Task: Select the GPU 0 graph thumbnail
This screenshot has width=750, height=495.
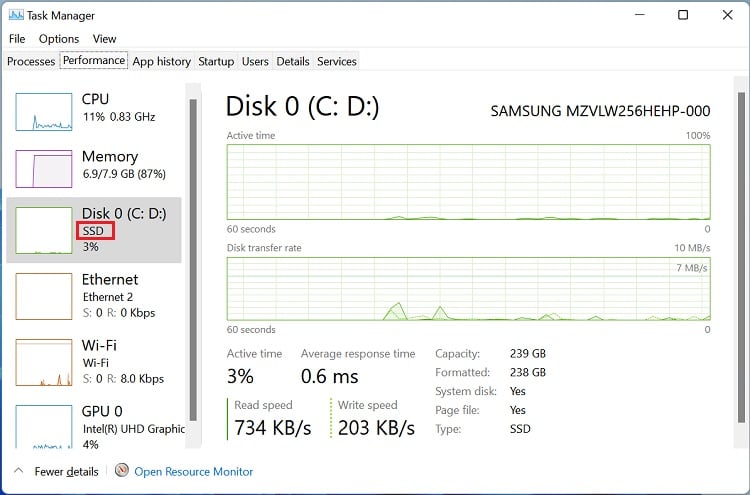Action: point(44,428)
